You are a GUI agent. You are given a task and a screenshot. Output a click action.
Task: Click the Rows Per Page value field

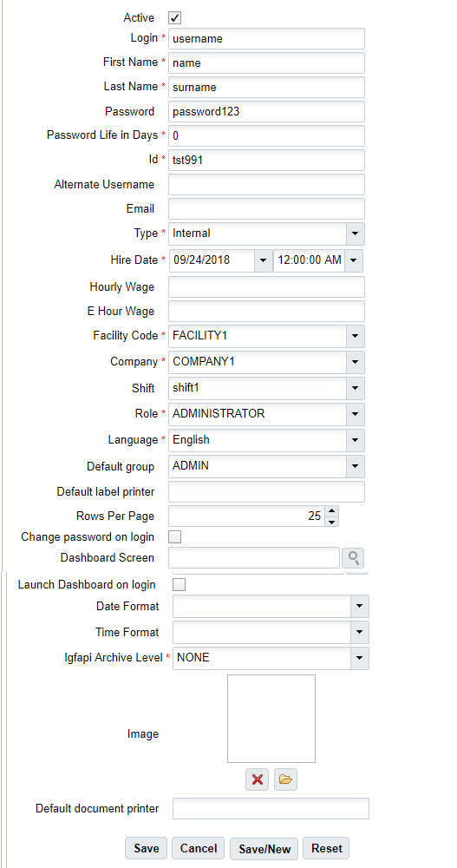(x=247, y=516)
